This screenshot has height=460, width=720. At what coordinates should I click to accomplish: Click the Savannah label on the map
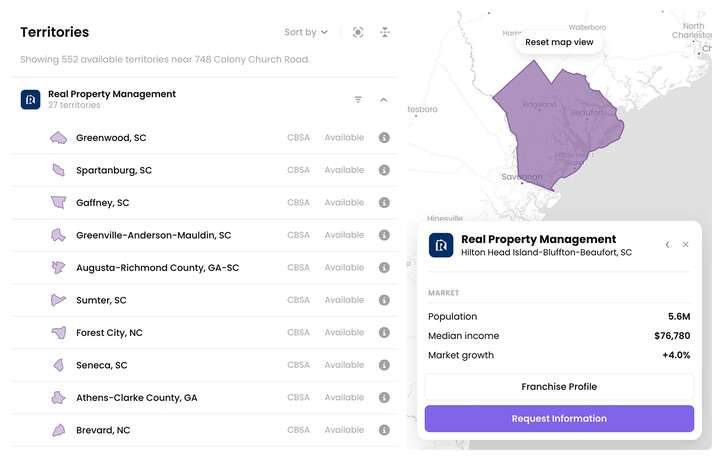click(522, 177)
